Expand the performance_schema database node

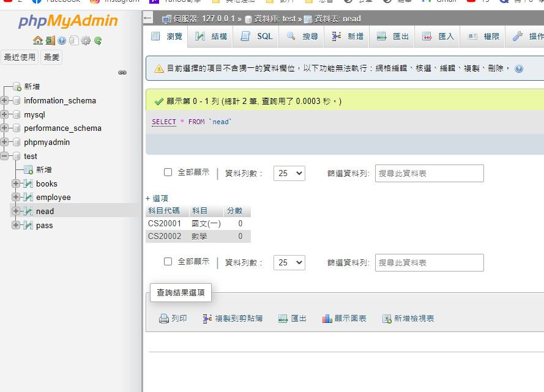4,128
